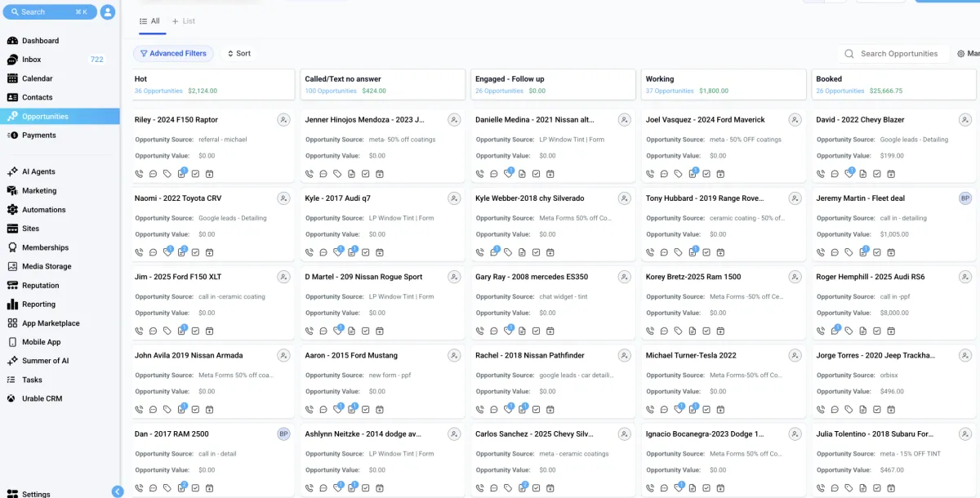Open user profile avatar in sidebar top
Screen dimensions: 980x498
pos(108,12)
